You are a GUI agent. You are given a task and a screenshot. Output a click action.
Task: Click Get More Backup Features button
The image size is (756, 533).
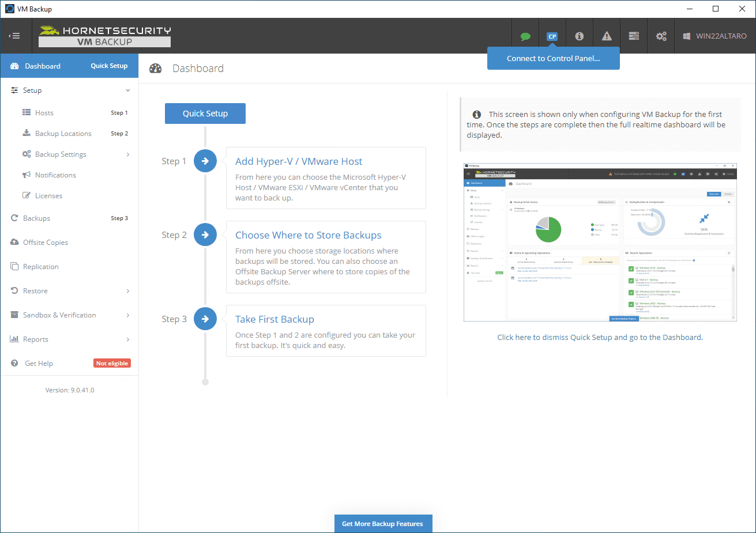pos(383,524)
